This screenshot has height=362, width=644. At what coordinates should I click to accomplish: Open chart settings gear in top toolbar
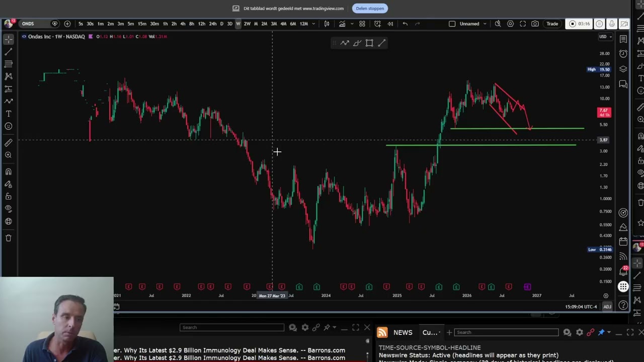[x=510, y=24]
